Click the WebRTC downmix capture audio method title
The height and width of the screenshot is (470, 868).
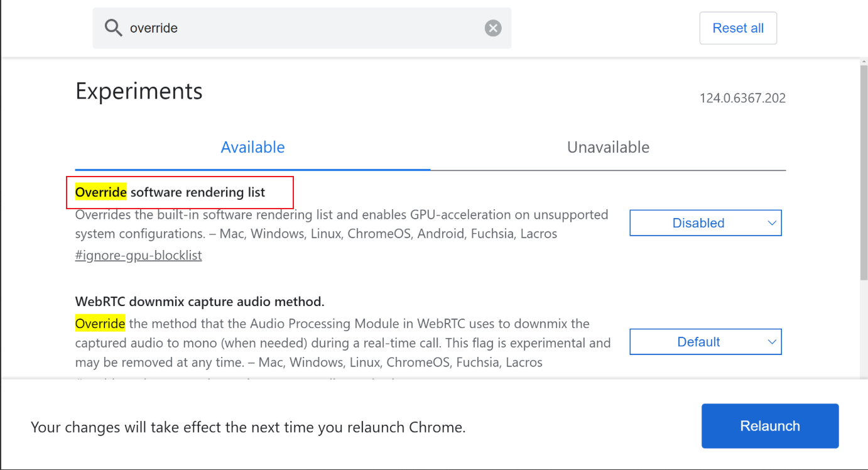[200, 301]
